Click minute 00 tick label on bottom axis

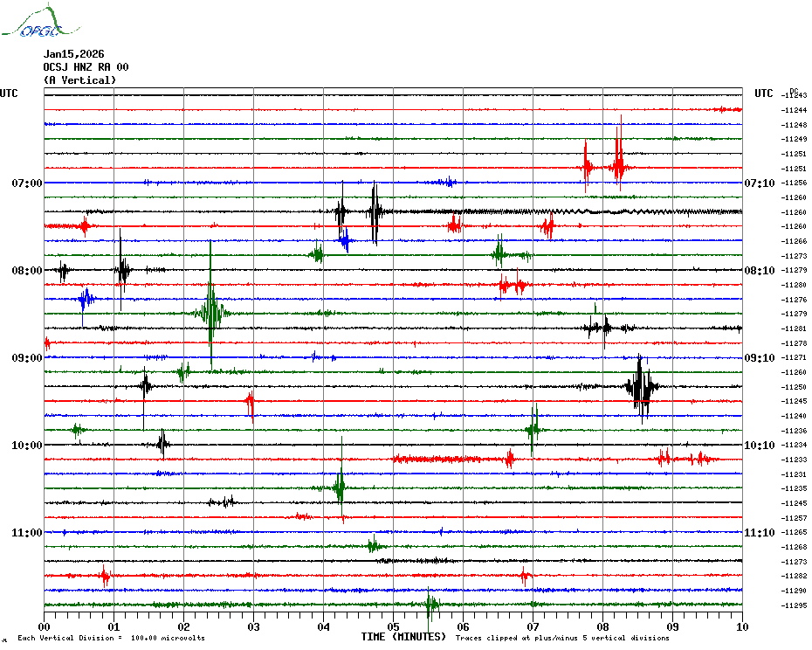[x=44, y=626]
